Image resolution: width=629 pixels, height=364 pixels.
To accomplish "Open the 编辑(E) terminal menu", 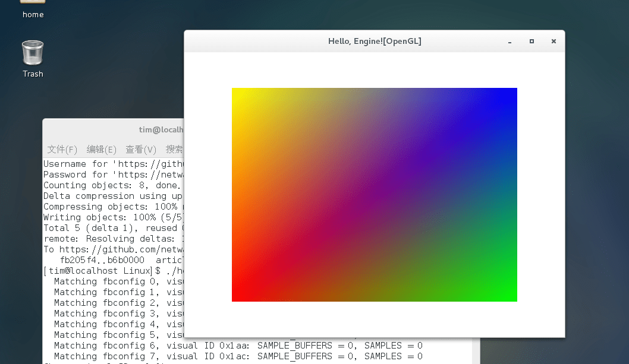I will pos(102,149).
